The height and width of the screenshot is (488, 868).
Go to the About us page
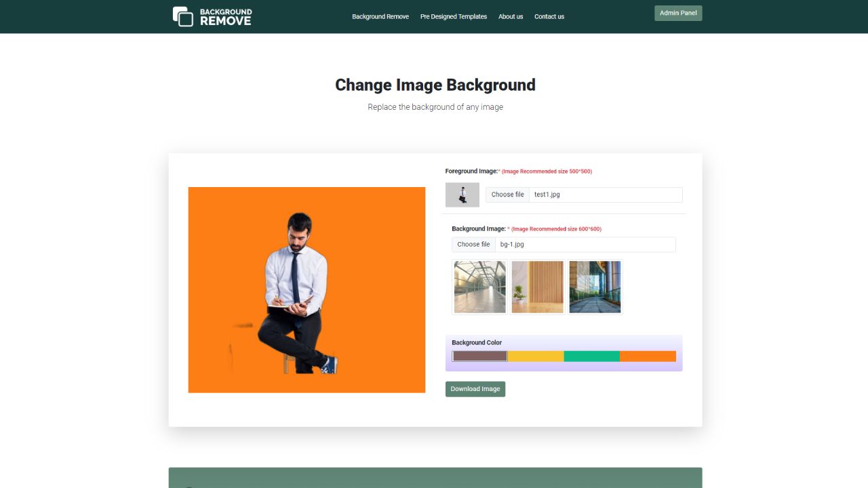[x=511, y=16]
